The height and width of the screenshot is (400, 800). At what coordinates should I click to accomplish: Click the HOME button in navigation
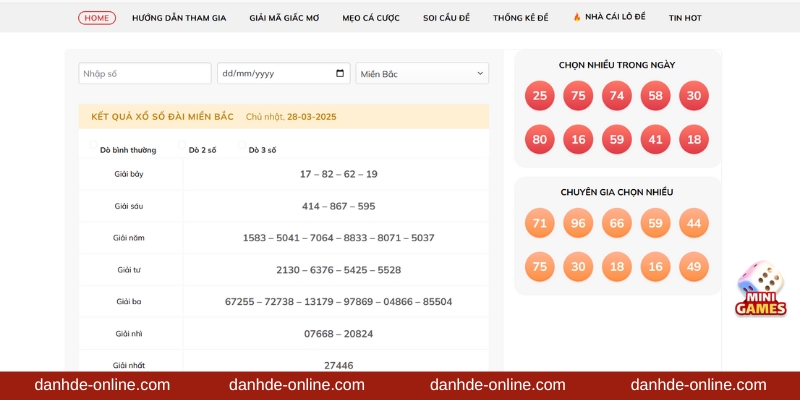coord(97,18)
